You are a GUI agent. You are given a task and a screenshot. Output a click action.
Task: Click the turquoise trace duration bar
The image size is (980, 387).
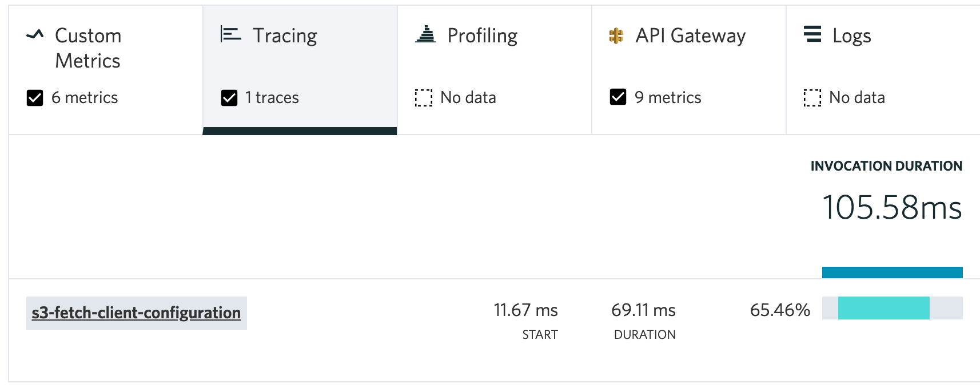pyautogui.click(x=883, y=308)
